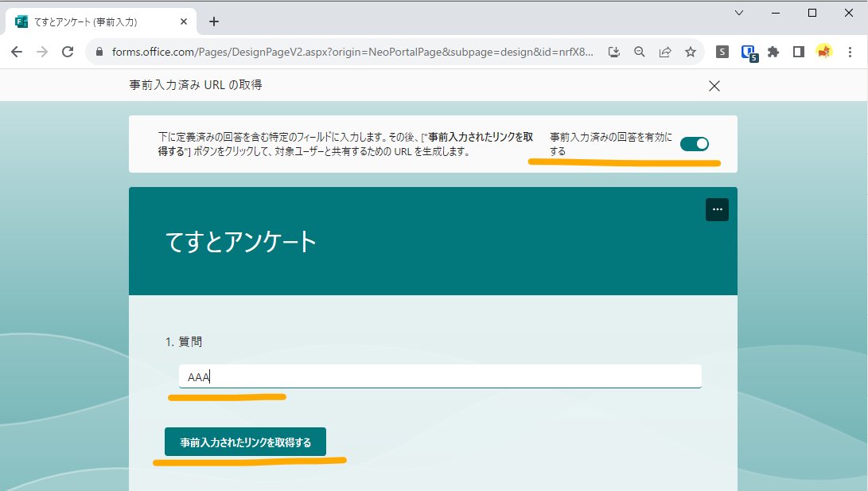Toggle the browser side panel
Image resolution: width=868 pixels, height=491 pixels.
tap(798, 52)
